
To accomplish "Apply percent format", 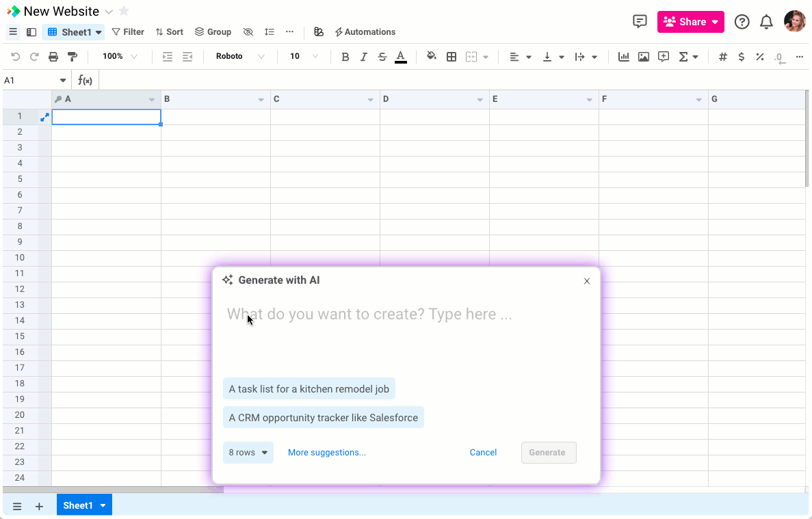I will pyautogui.click(x=760, y=56).
